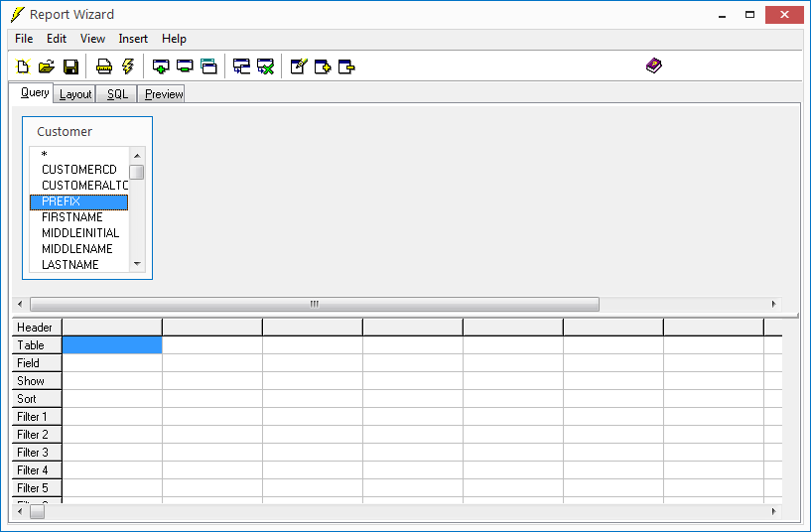Open the Edit menu

(57, 39)
